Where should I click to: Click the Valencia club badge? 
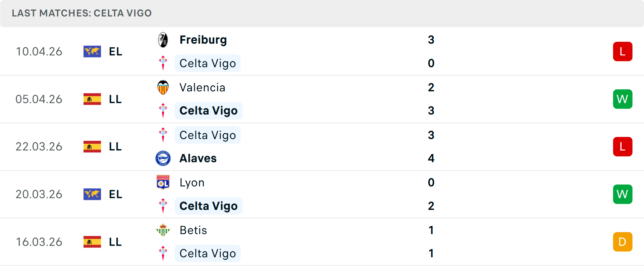click(x=163, y=87)
